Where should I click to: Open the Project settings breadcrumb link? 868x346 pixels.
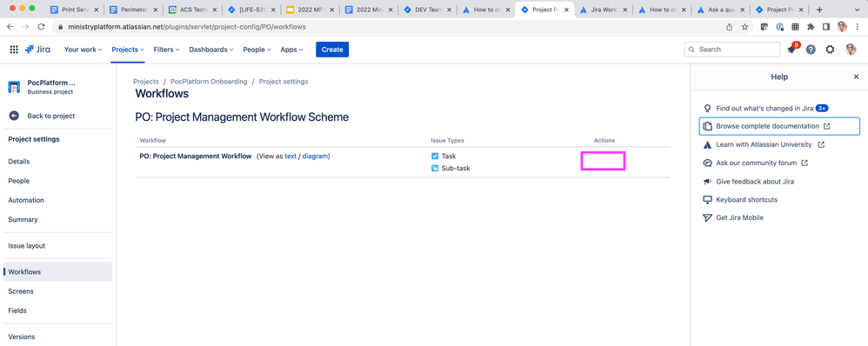pos(284,82)
